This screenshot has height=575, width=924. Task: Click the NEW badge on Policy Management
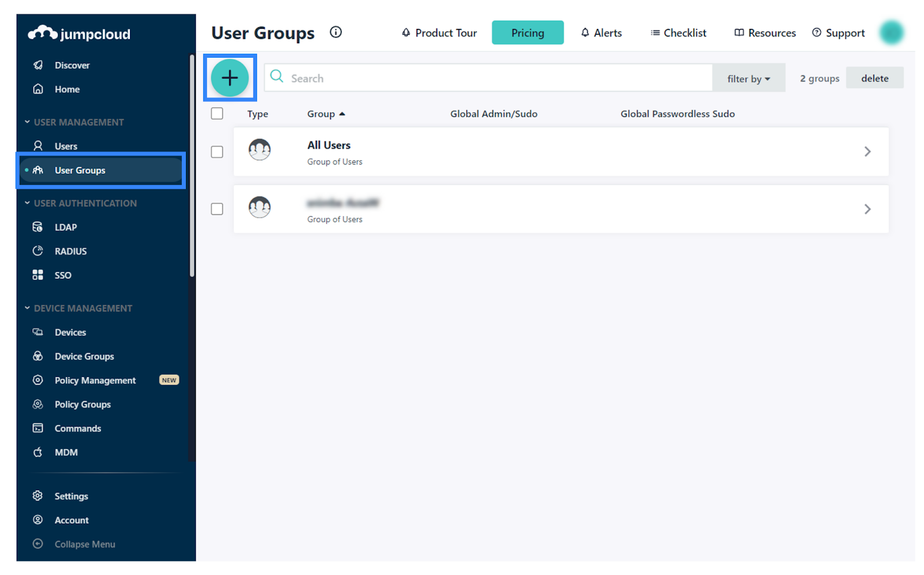[x=169, y=380]
